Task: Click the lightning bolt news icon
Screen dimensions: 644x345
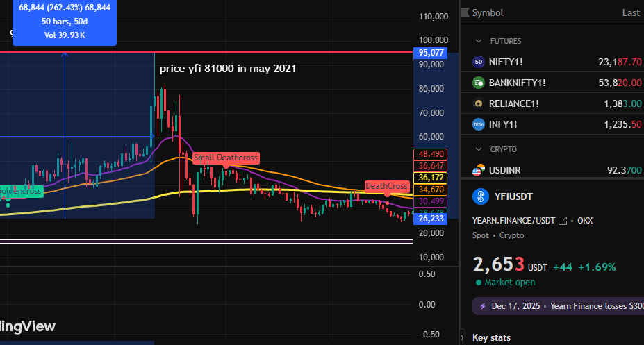Action: point(483,306)
